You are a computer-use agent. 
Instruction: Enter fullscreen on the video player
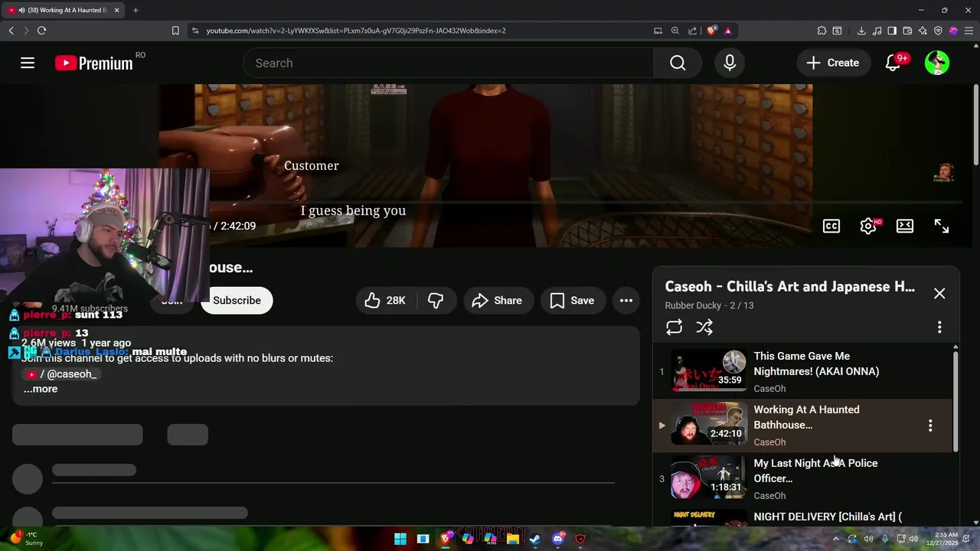[x=942, y=226]
